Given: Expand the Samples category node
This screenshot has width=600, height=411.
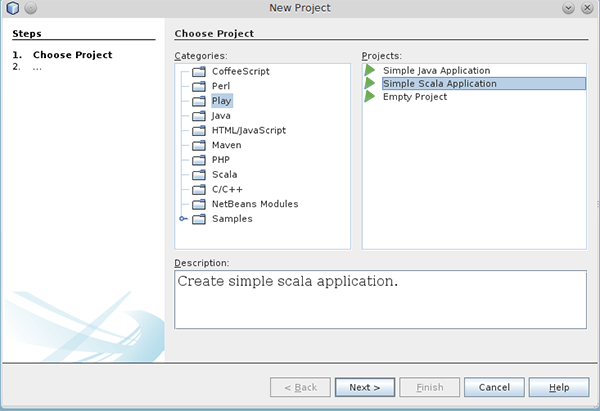Looking at the screenshot, I should point(183,219).
